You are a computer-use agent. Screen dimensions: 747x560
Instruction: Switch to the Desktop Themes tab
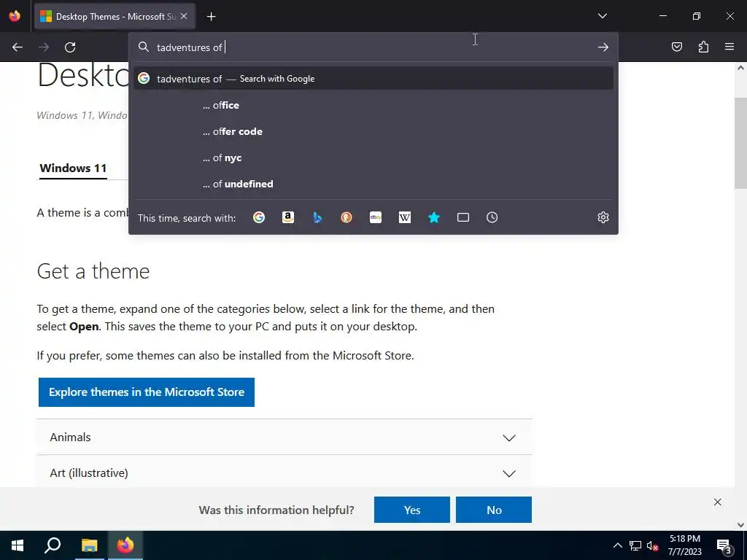[x=115, y=16]
